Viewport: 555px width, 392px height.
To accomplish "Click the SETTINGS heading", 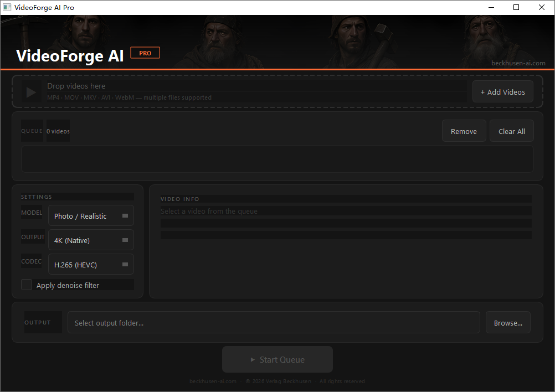I will (37, 197).
